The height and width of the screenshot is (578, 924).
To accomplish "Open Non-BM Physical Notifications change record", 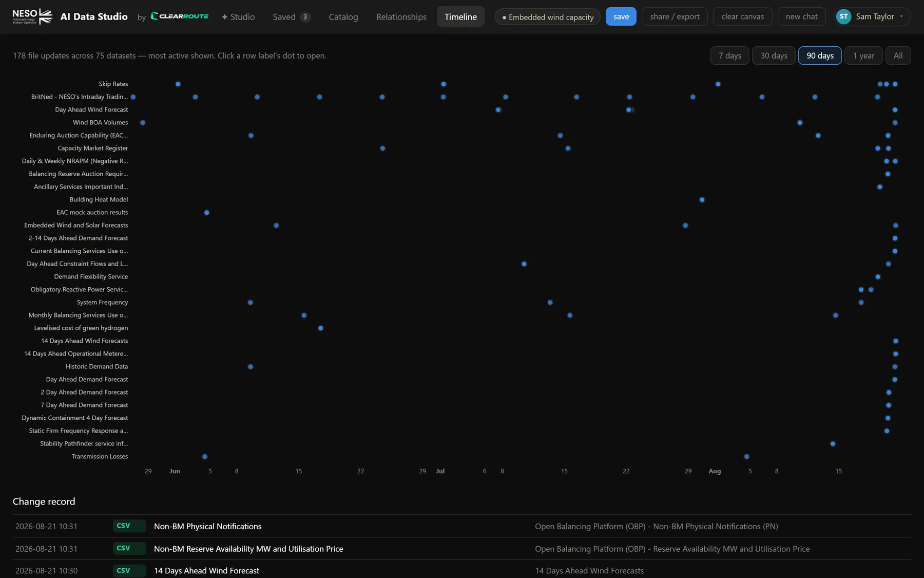I will tap(207, 526).
